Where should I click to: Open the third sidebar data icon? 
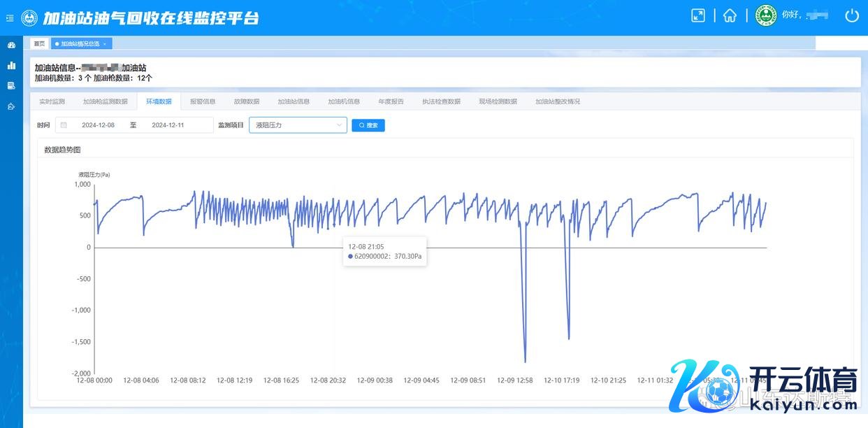tap(11, 86)
